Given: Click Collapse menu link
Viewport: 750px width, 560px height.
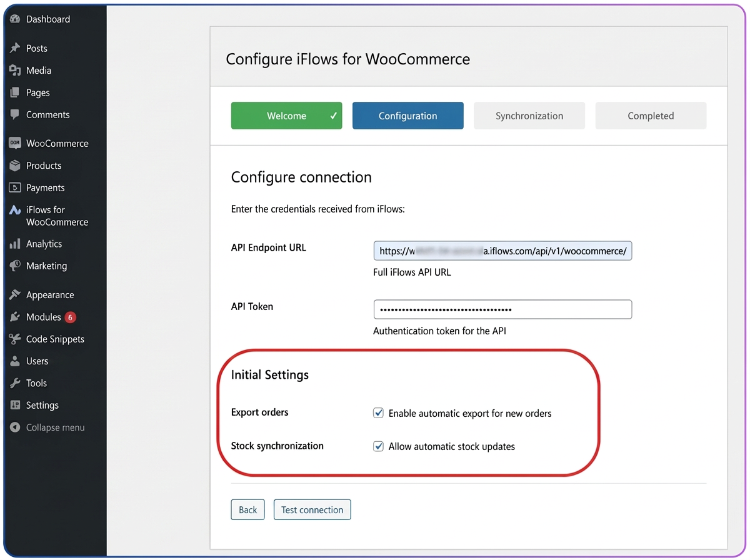Looking at the screenshot, I should (55, 427).
